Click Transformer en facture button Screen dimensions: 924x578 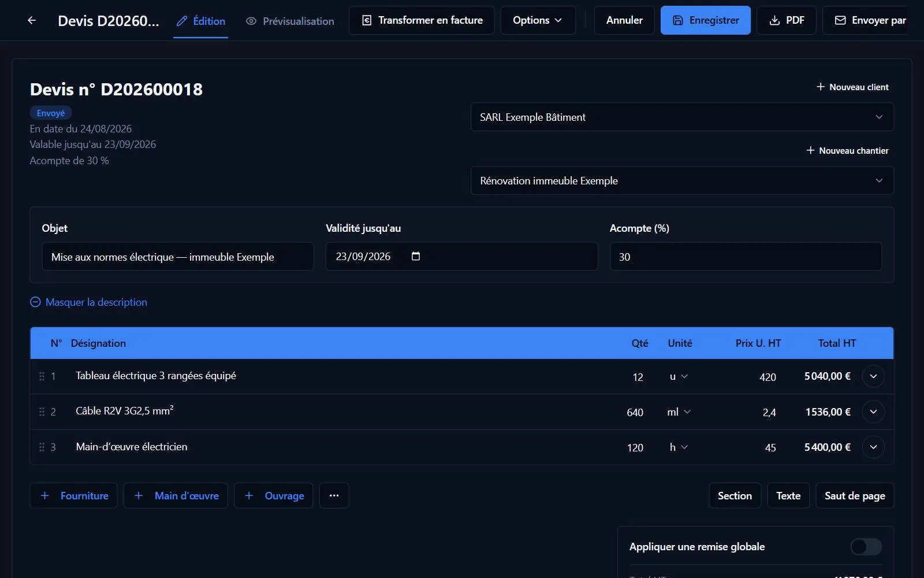pos(422,20)
